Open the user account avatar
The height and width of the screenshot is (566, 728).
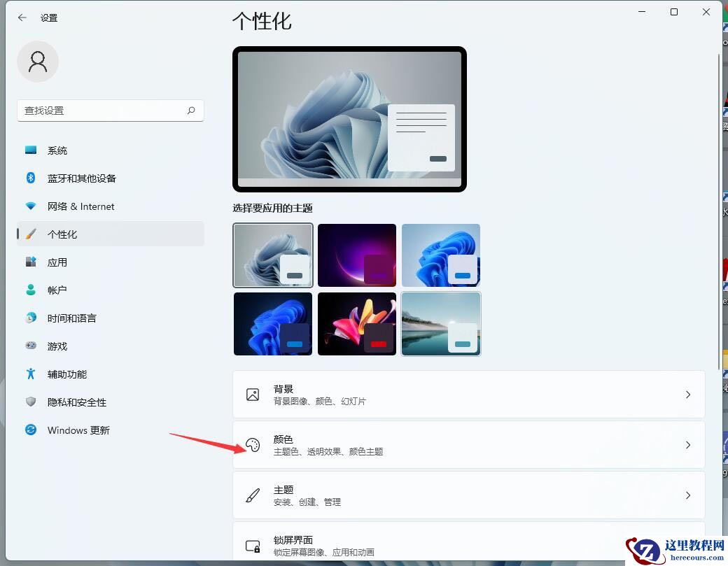[38, 62]
